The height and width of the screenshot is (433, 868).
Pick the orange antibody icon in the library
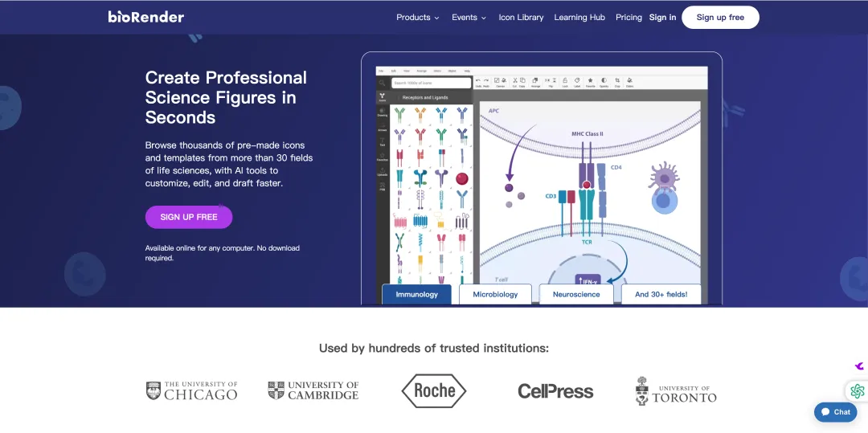tap(420, 115)
